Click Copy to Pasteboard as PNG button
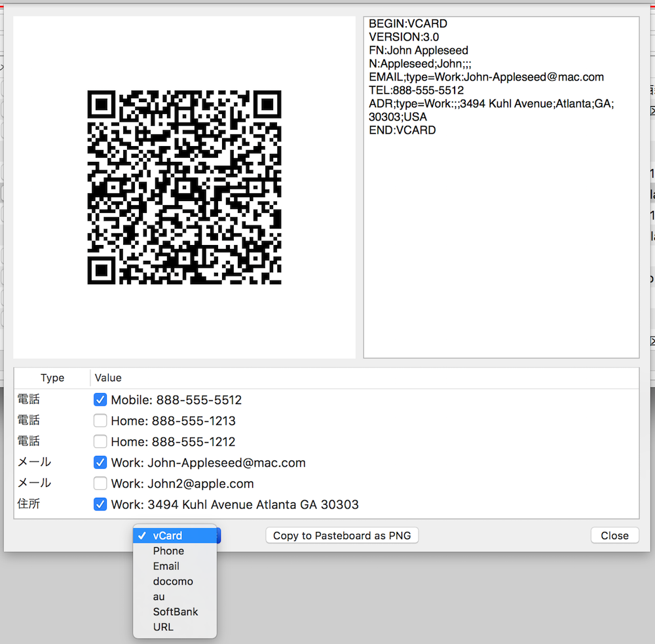 [x=342, y=535]
